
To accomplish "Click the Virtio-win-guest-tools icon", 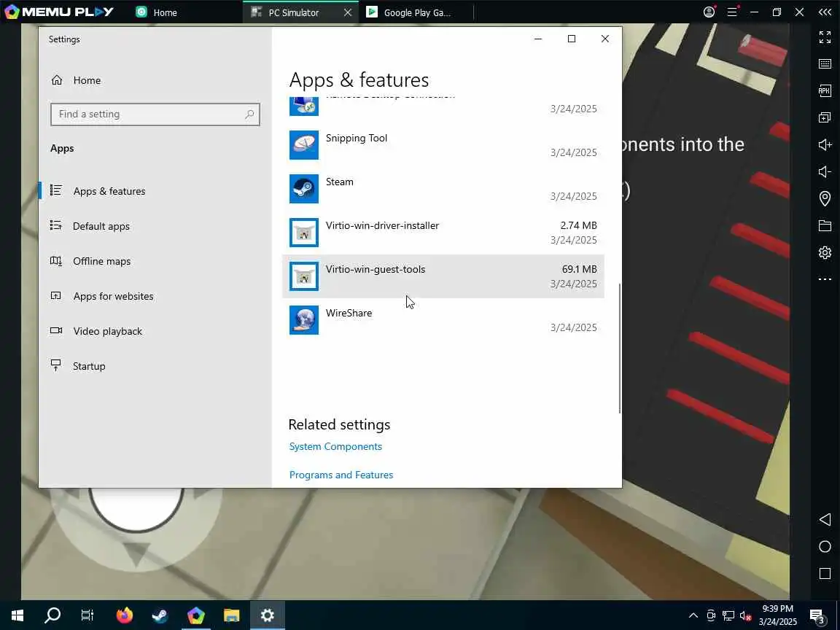I will [x=304, y=276].
